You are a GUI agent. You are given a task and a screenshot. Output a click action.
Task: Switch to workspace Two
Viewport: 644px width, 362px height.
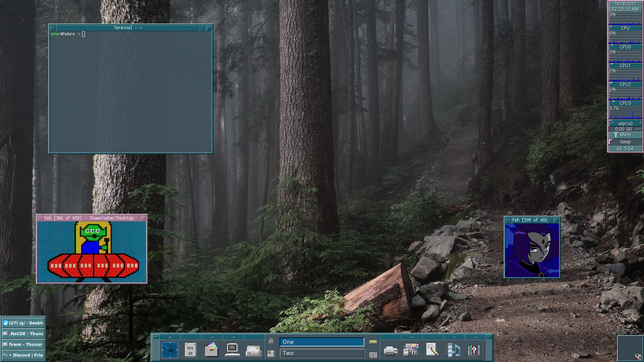[x=322, y=353]
